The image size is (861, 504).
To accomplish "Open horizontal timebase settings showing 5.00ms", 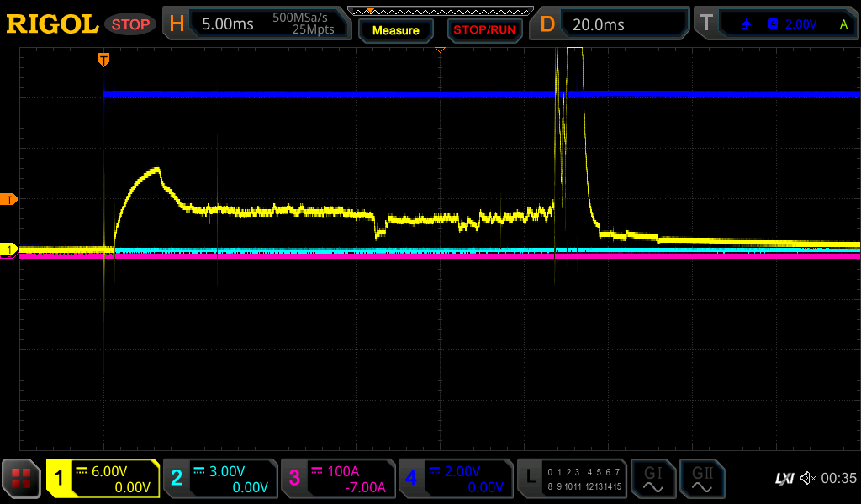I will [x=255, y=24].
